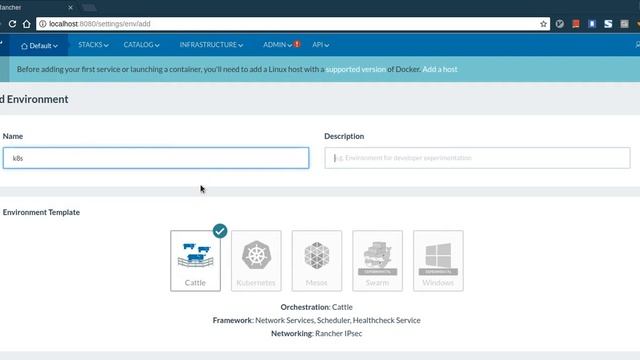This screenshot has height=360, width=640.
Task: Click the red browser extension icon
Action: tap(576, 24)
